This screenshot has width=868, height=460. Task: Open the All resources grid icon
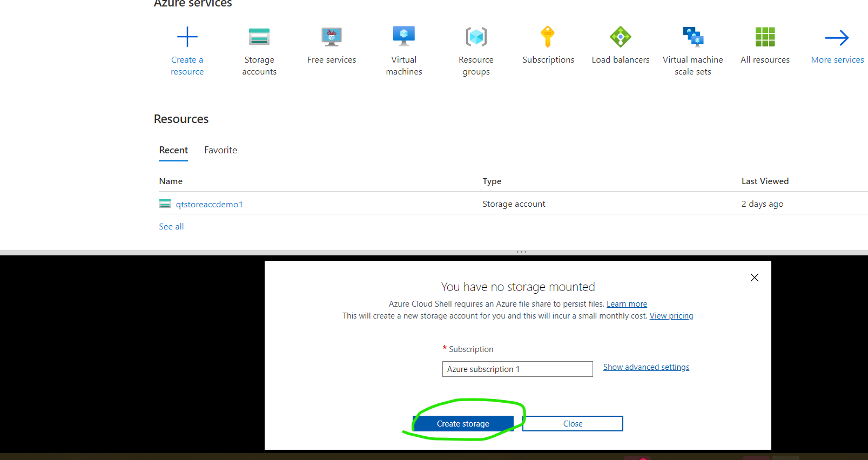click(765, 37)
